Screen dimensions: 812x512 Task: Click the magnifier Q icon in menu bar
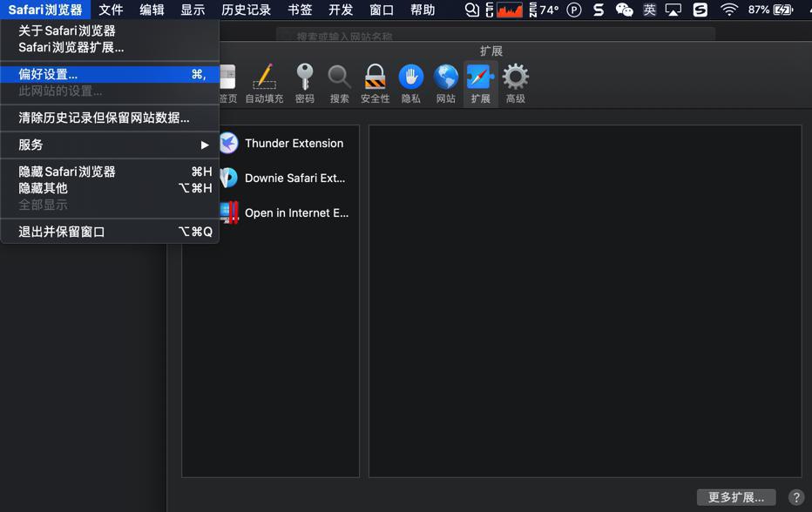point(471,10)
